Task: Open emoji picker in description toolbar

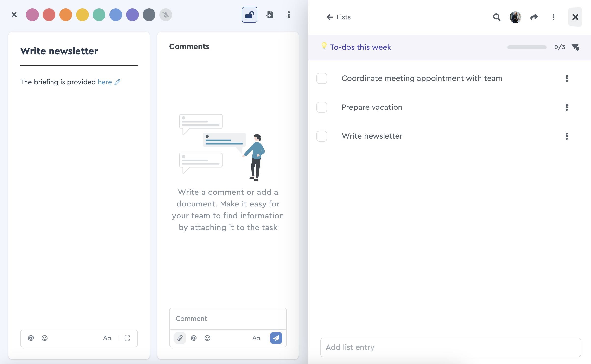Action: pyautogui.click(x=45, y=338)
